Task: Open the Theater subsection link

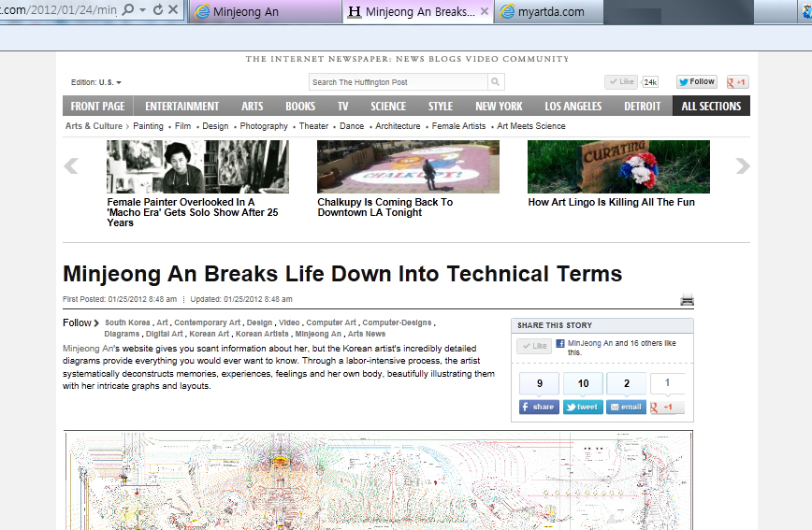Action: (313, 126)
